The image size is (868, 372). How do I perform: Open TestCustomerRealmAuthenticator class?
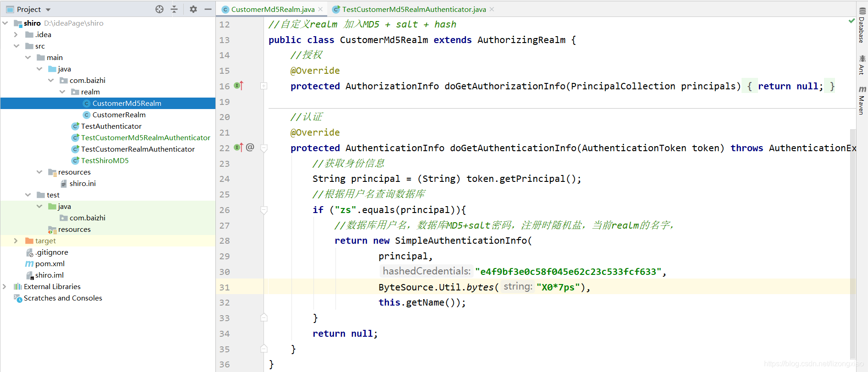pyautogui.click(x=137, y=149)
